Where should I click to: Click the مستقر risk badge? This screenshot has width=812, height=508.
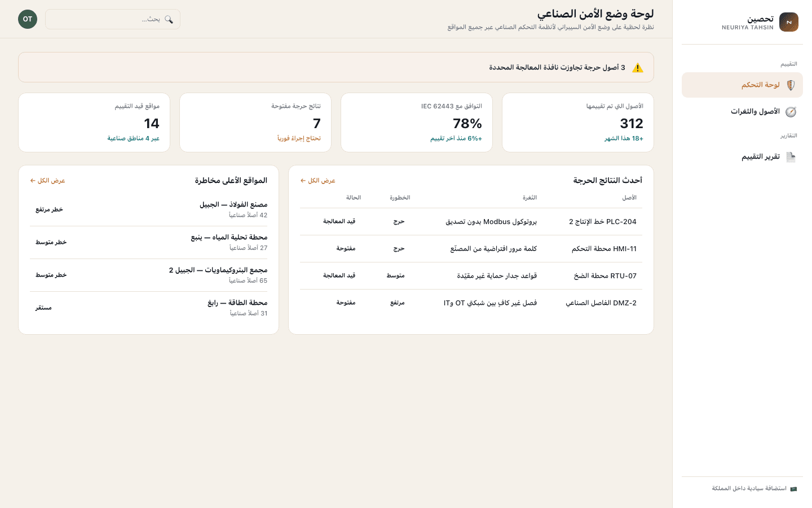[x=43, y=308]
